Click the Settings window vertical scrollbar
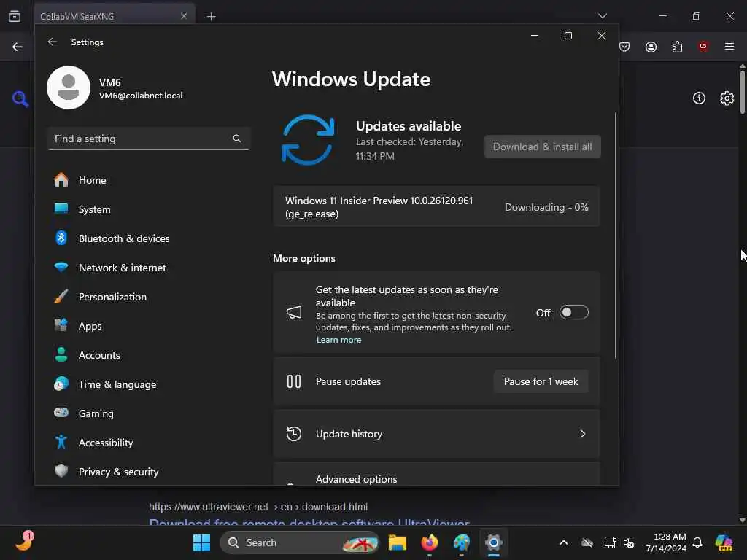Image resolution: width=747 pixels, height=560 pixels. click(x=616, y=236)
